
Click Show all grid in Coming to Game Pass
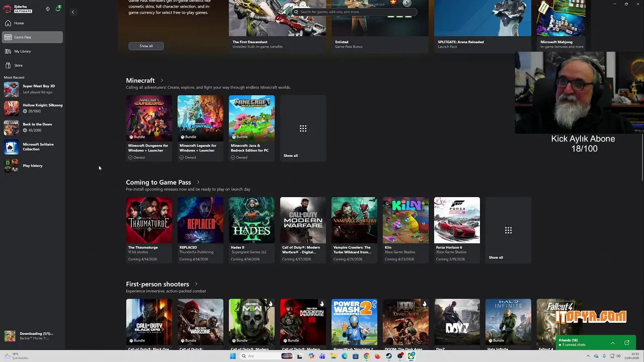coord(508,230)
